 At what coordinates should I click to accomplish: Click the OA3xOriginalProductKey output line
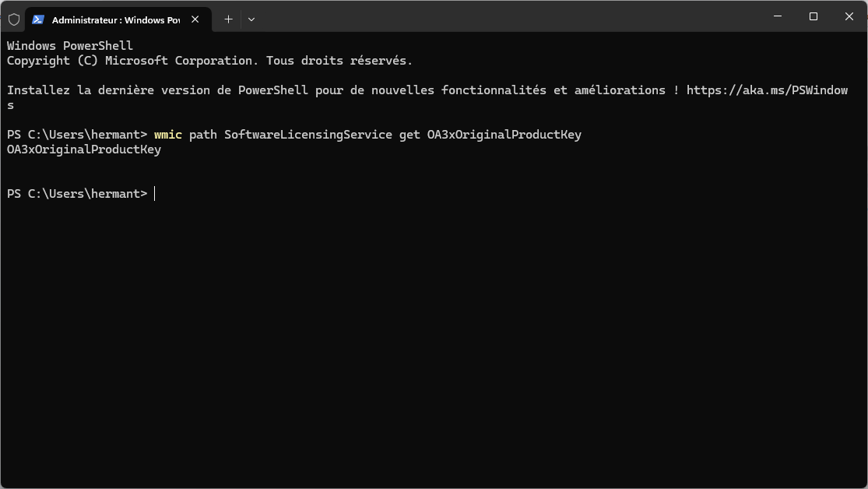click(84, 150)
